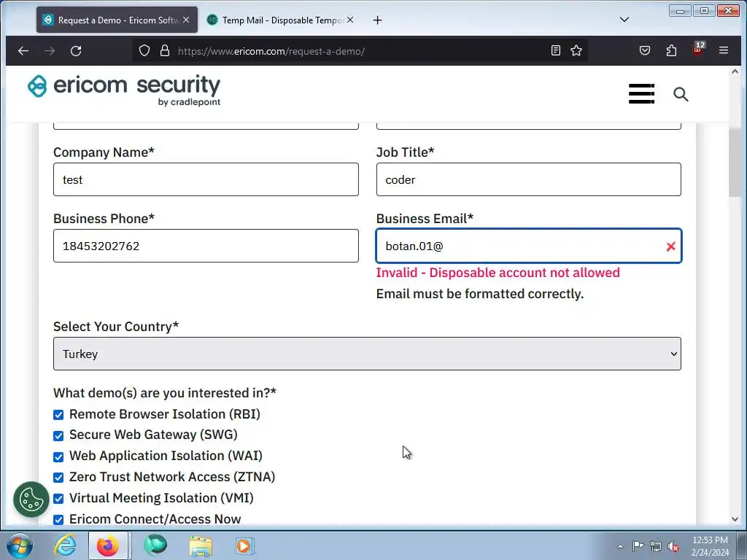Image resolution: width=747 pixels, height=560 pixels.
Task: Open Firefox application menu
Action: 724,50
